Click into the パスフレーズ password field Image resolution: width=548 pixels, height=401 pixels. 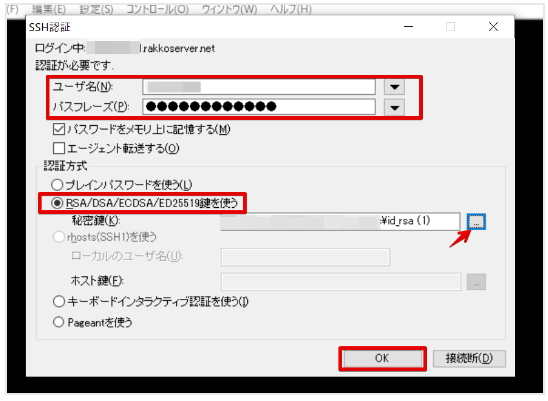(x=259, y=107)
